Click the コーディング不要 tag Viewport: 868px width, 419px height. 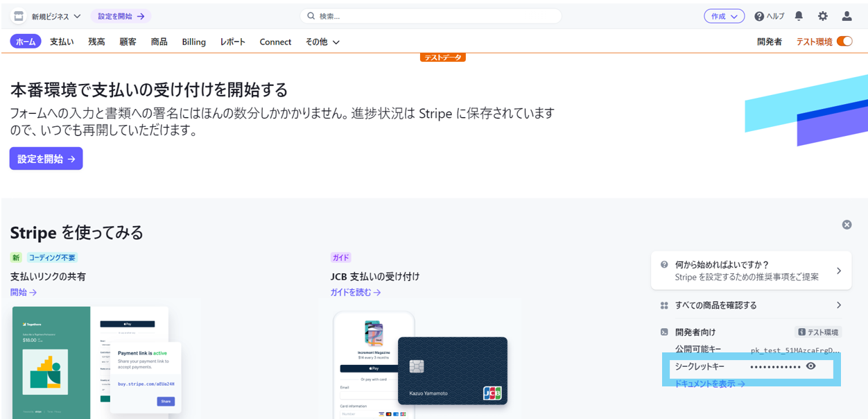tap(52, 257)
